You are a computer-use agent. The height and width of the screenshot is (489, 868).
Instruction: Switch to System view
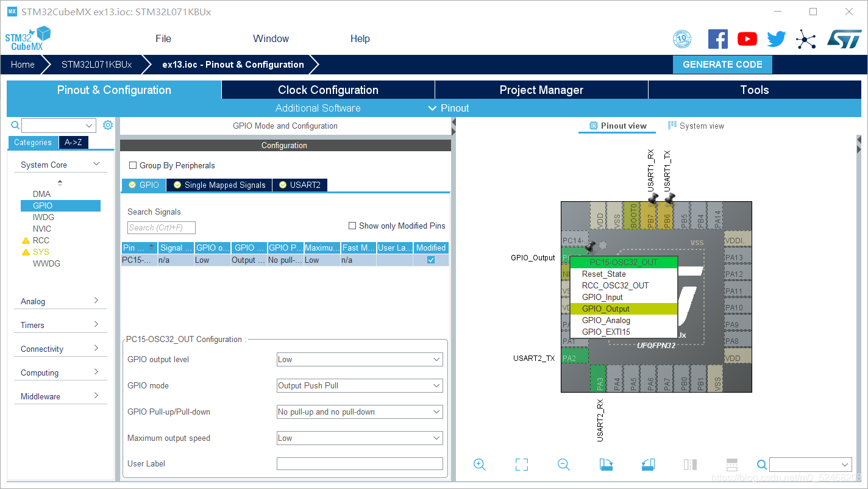pos(696,126)
